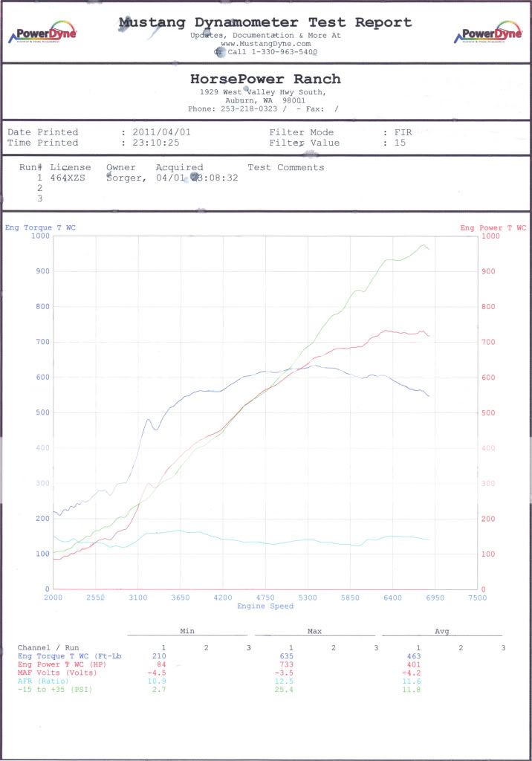Select the -15 to +35 (PSI) channel row
The width and height of the screenshot is (532, 761).
54,689
